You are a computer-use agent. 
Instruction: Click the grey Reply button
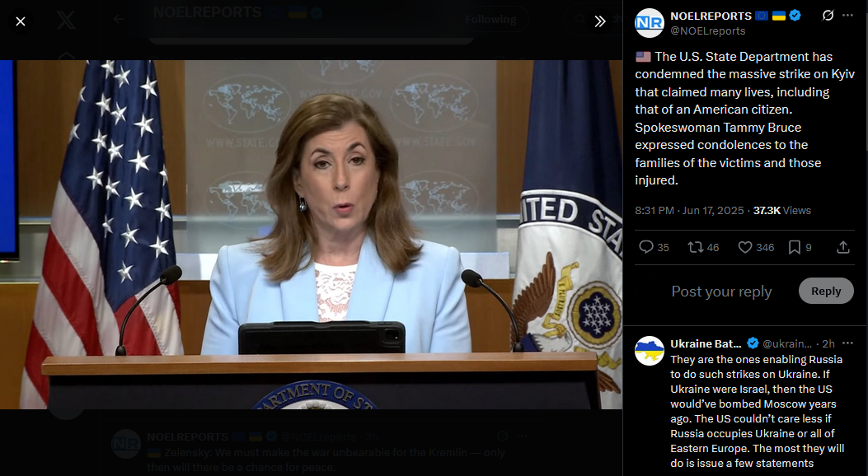(826, 291)
